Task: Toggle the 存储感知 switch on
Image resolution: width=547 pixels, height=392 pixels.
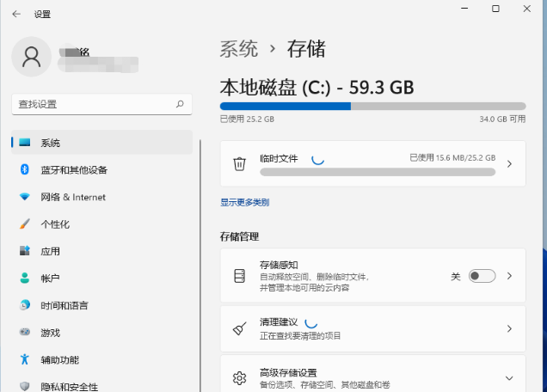Action: (482, 276)
